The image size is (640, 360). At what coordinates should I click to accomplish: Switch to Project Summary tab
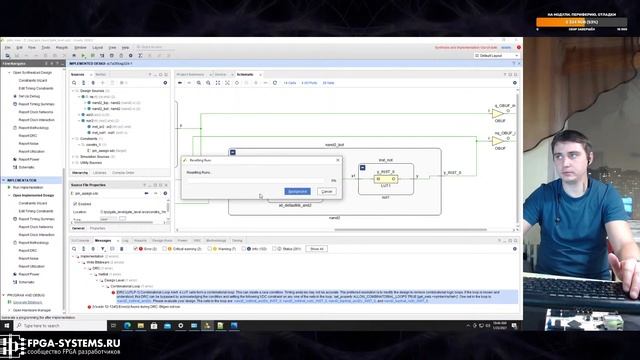pos(190,75)
